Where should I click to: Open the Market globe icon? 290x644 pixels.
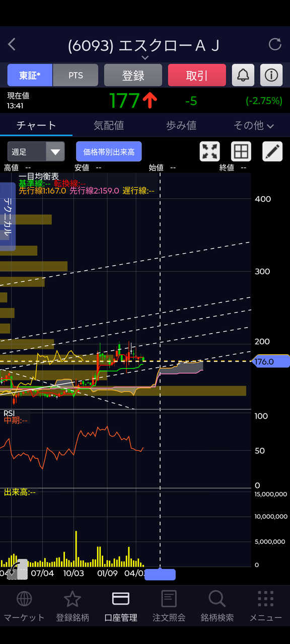tap(24, 599)
